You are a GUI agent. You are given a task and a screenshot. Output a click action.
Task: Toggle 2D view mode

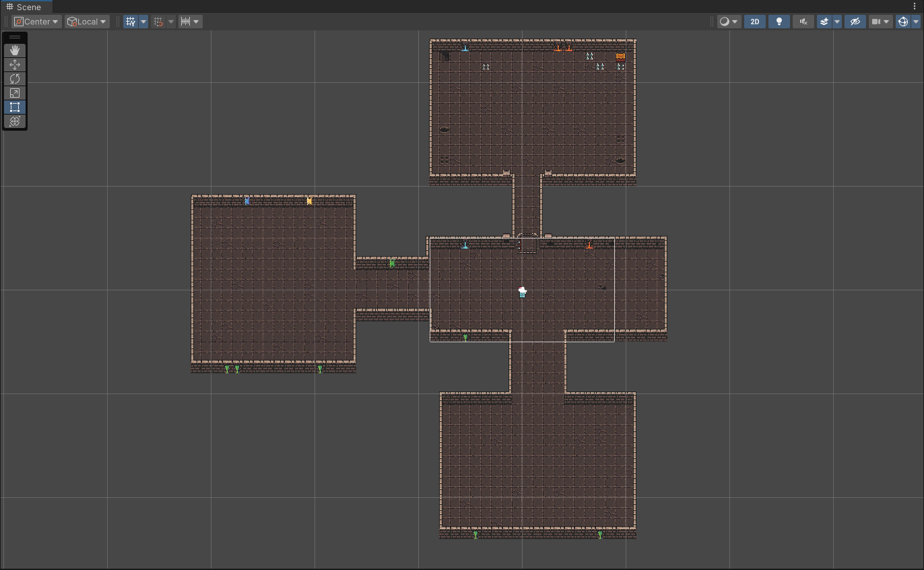point(755,22)
